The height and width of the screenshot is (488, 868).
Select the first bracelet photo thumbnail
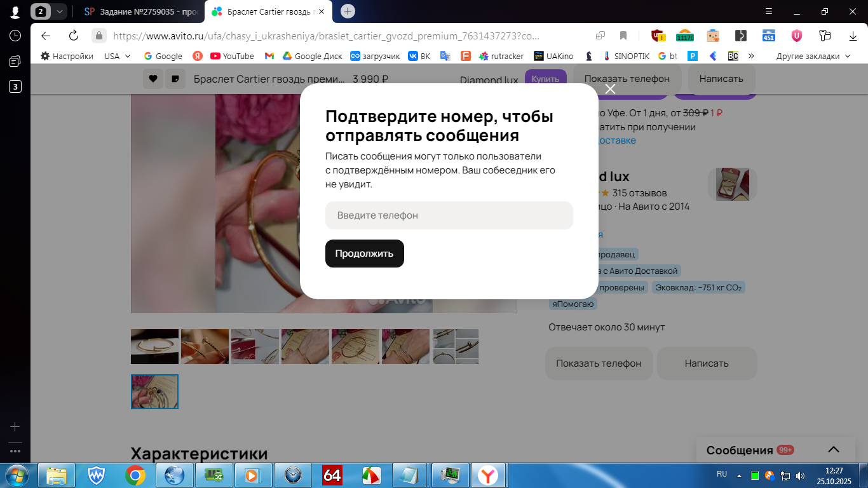coord(154,346)
